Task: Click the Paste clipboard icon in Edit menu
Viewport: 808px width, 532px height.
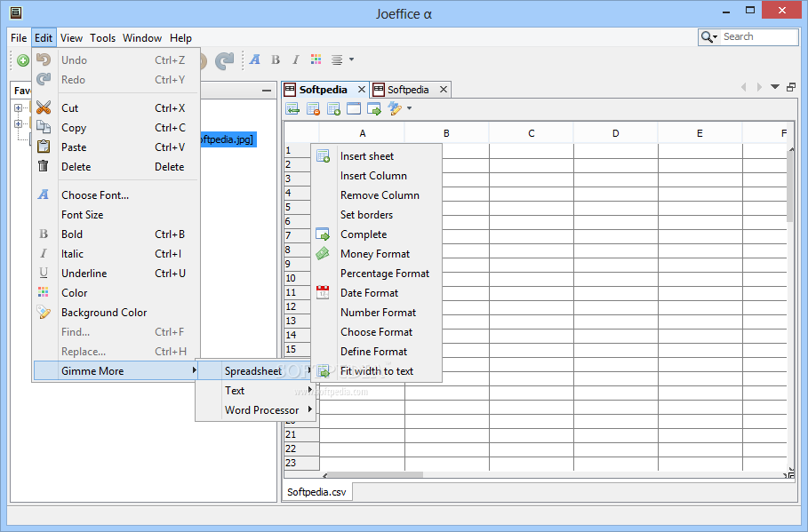Action: tap(44, 147)
